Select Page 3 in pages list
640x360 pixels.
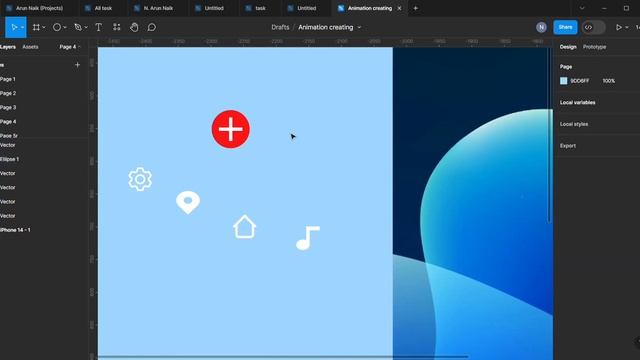pyautogui.click(x=8, y=108)
